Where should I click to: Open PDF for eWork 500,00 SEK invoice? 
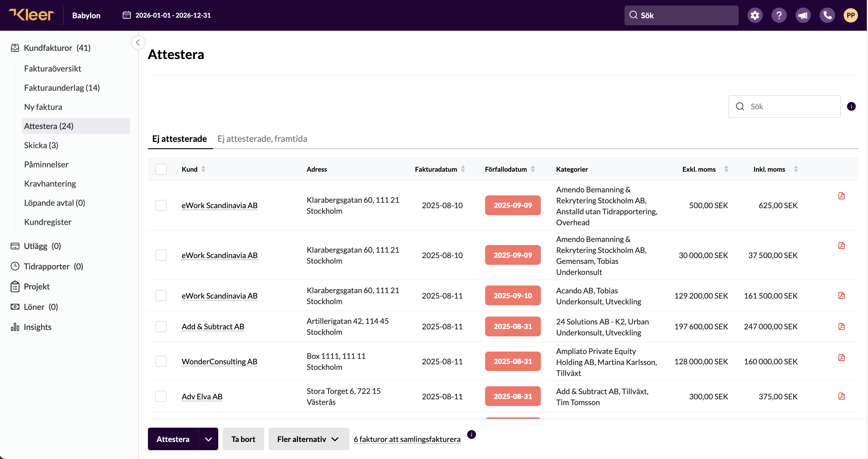point(842,196)
